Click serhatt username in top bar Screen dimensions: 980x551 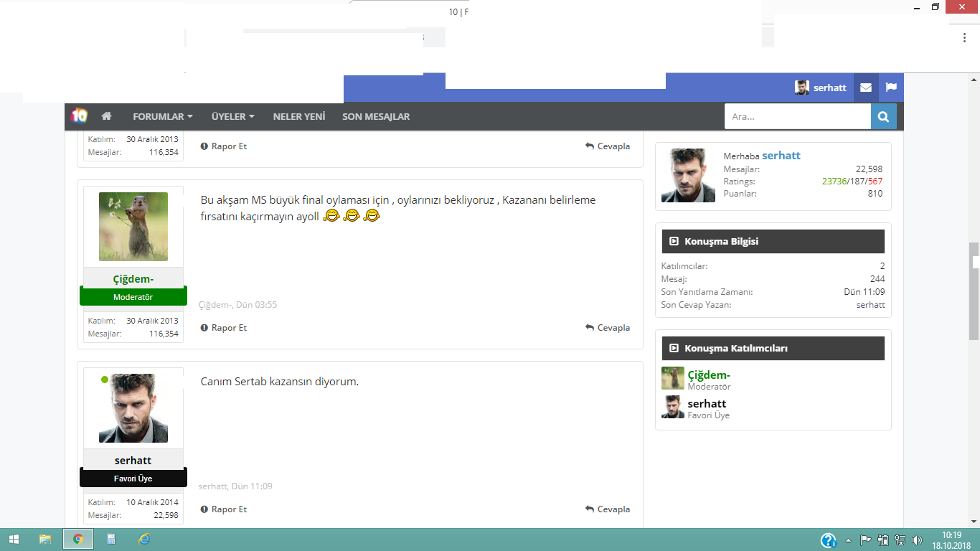click(x=829, y=88)
